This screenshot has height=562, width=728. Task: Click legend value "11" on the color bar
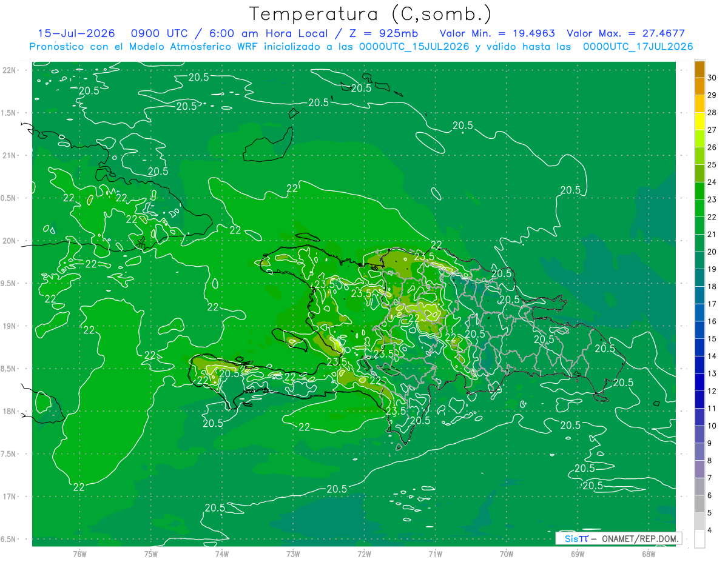point(712,408)
